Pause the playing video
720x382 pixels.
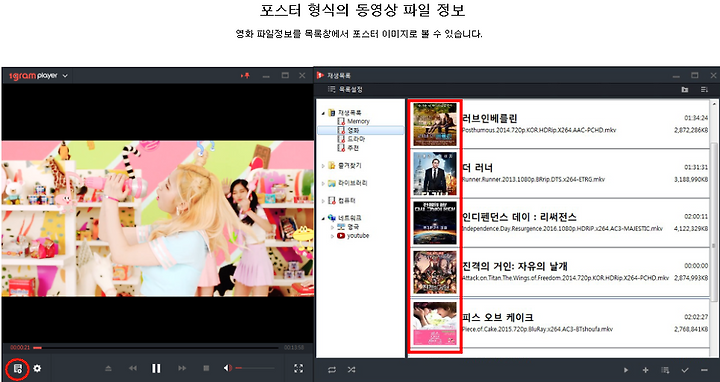(x=156, y=368)
